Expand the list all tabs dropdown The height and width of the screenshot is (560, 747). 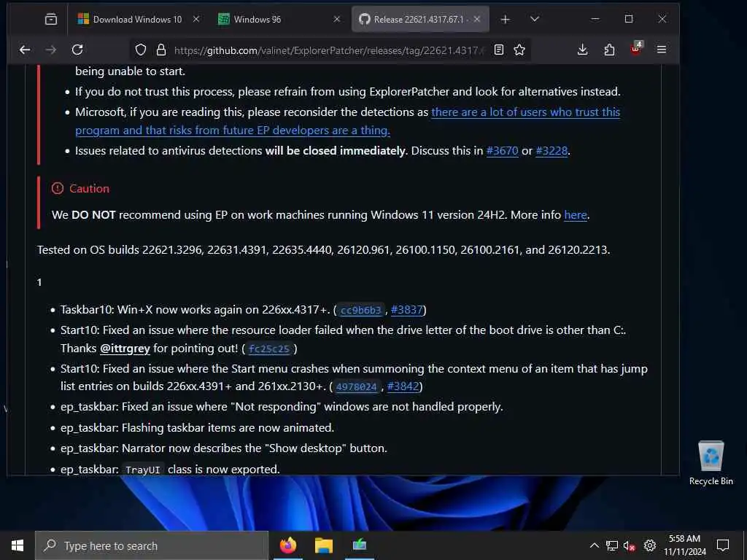(535, 19)
